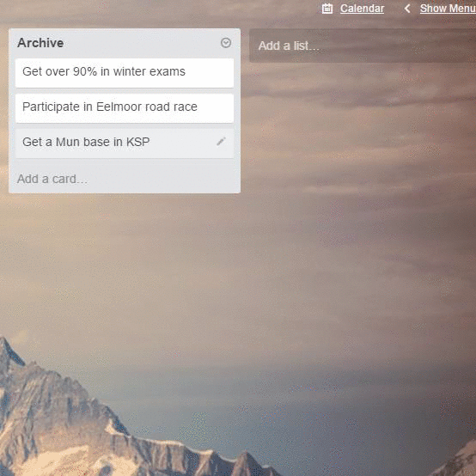Click the left chevron beside Show Menu

point(407,9)
